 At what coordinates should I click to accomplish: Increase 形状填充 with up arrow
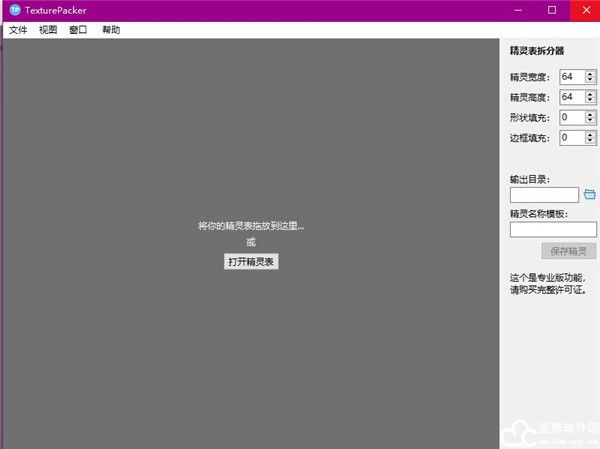[x=590, y=114]
